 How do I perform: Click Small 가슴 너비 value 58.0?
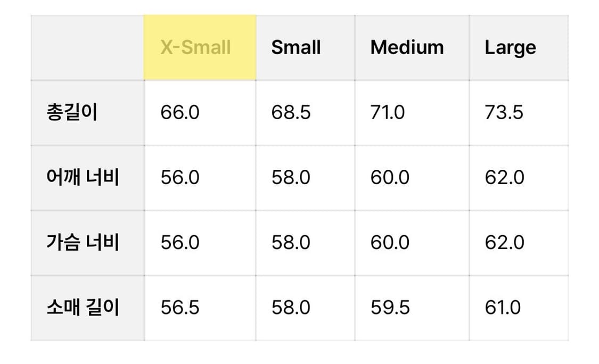(291, 243)
